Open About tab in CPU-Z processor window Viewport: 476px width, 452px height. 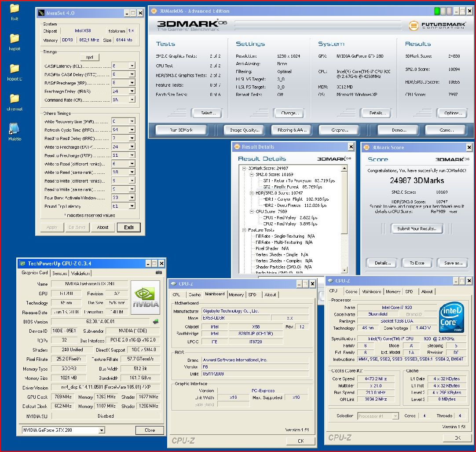click(x=427, y=292)
